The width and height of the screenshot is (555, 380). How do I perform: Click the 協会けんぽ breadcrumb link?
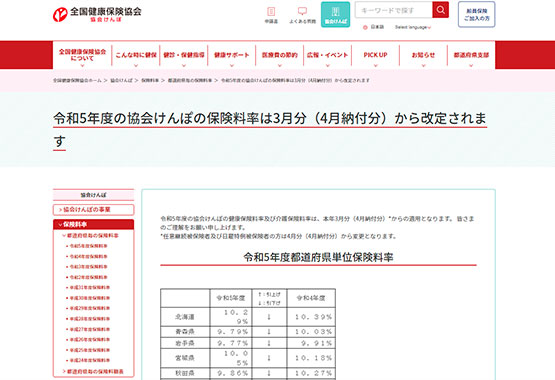[121, 81]
